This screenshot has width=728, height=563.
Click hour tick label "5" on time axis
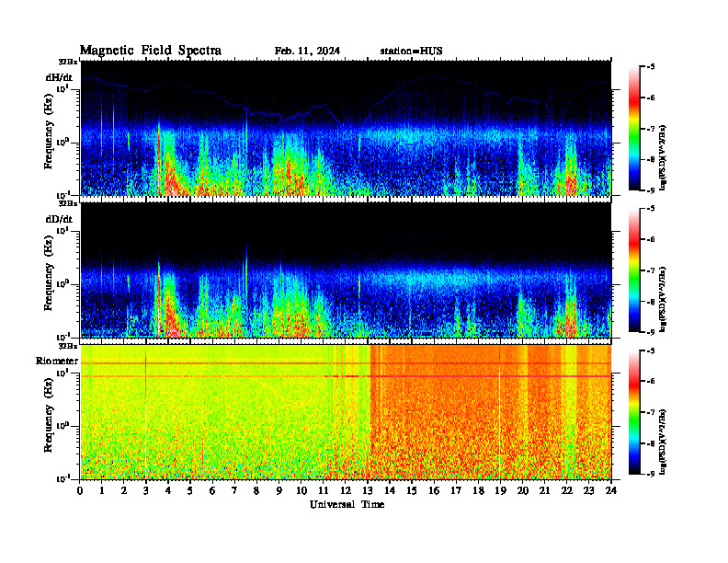click(x=190, y=491)
